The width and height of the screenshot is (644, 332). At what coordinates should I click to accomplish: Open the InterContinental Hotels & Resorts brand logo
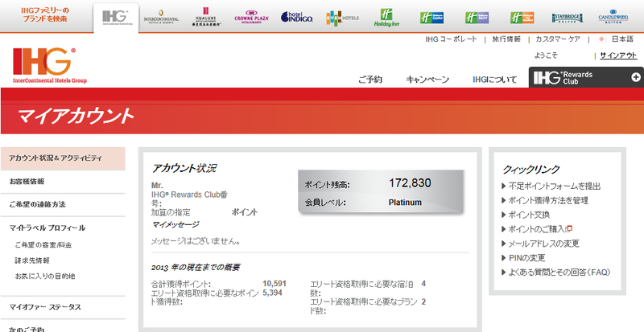point(162,18)
